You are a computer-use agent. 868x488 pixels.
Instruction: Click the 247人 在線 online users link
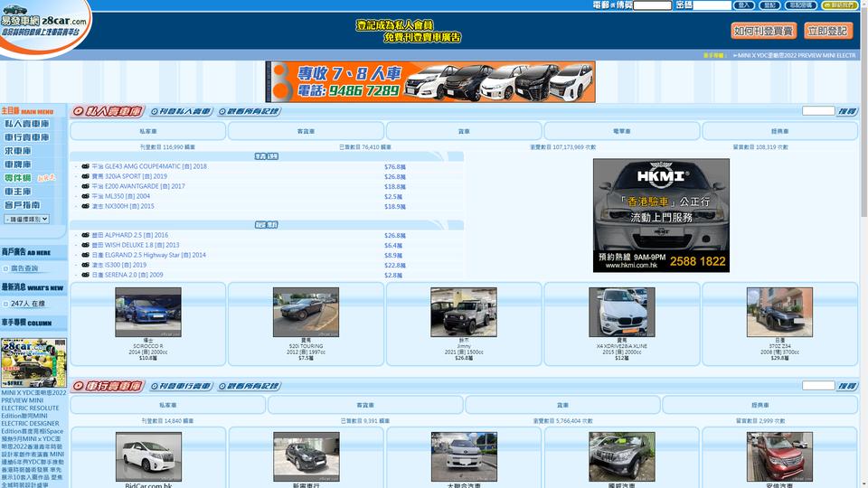pos(28,304)
